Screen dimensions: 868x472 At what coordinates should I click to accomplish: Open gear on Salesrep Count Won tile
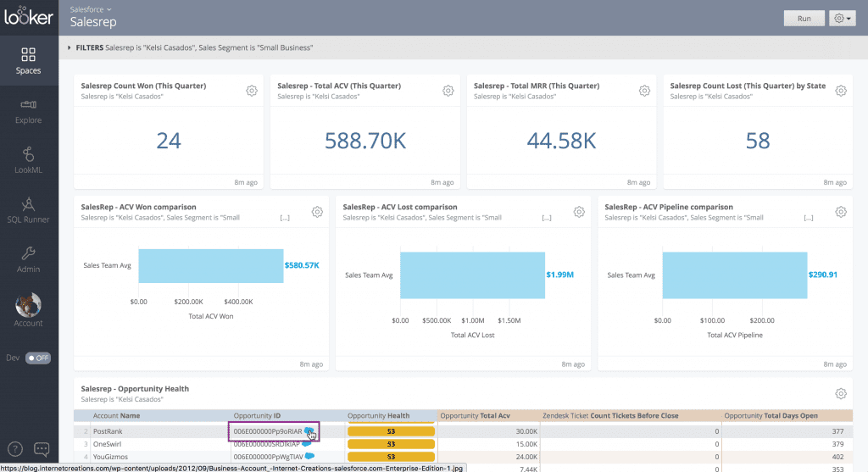(x=252, y=91)
